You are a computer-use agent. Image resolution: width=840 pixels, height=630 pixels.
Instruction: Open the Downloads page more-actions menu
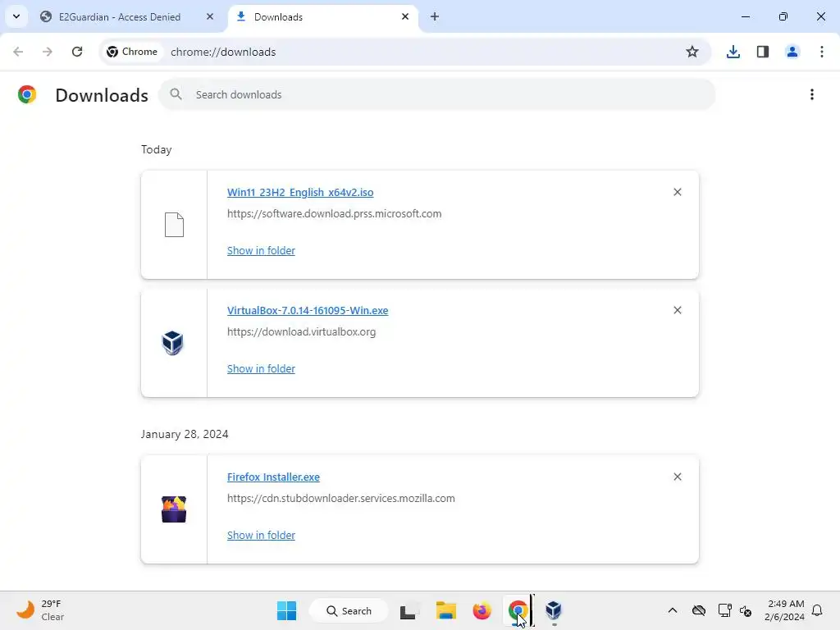[x=812, y=95]
